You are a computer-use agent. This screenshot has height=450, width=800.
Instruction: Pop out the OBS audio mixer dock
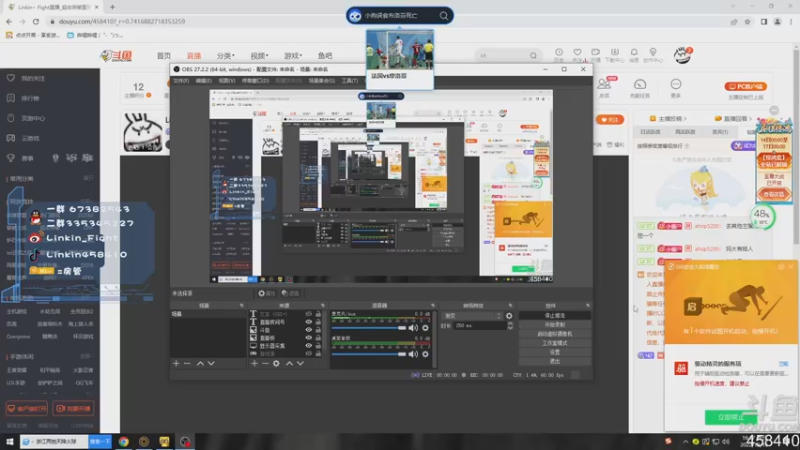433,305
